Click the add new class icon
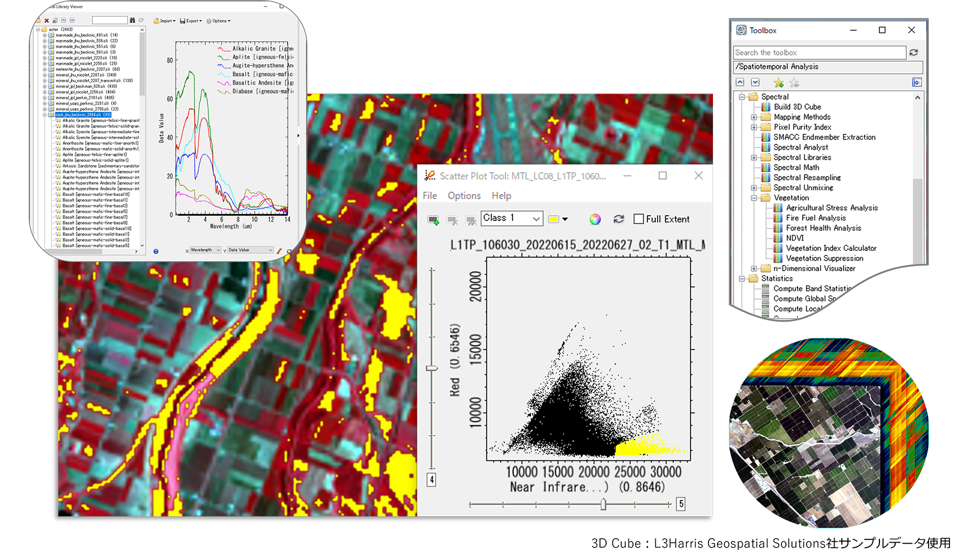978x560 pixels. click(x=433, y=220)
